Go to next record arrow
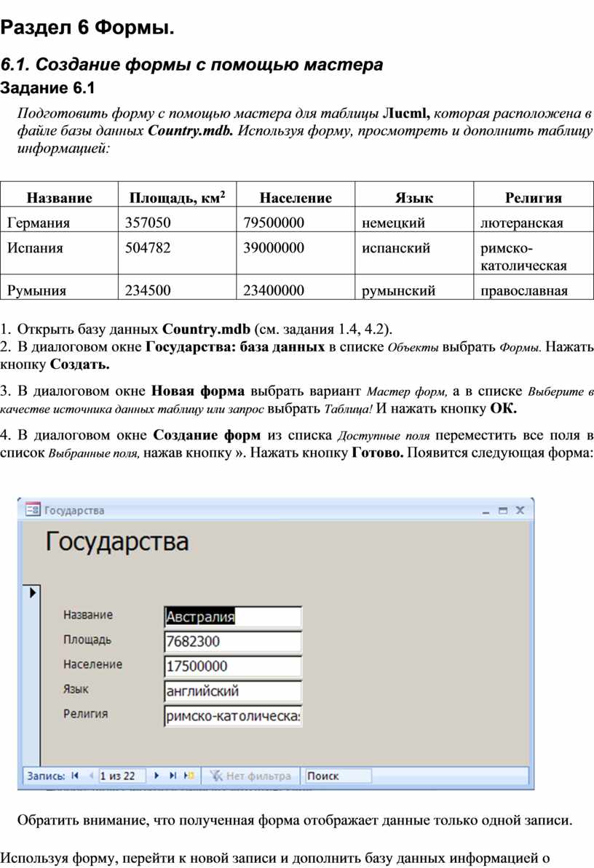The image size is (594, 868). click(157, 776)
